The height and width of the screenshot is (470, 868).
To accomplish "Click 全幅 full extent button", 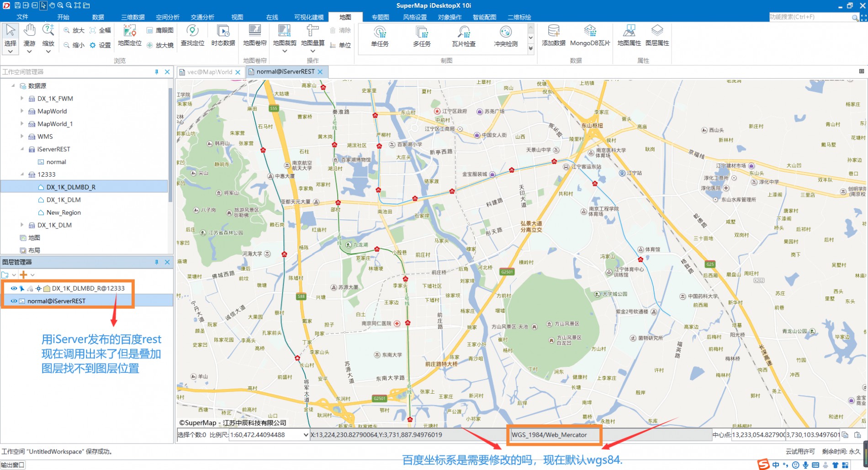I will [101, 30].
